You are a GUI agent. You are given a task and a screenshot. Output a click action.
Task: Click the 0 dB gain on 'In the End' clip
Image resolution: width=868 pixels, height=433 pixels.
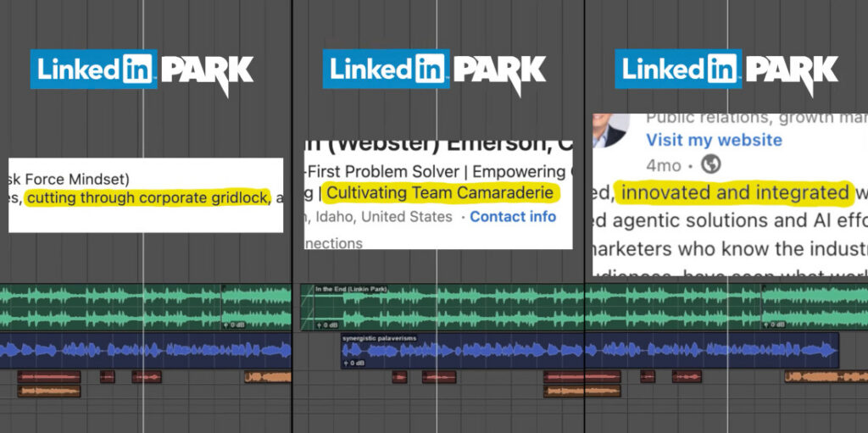325,325
